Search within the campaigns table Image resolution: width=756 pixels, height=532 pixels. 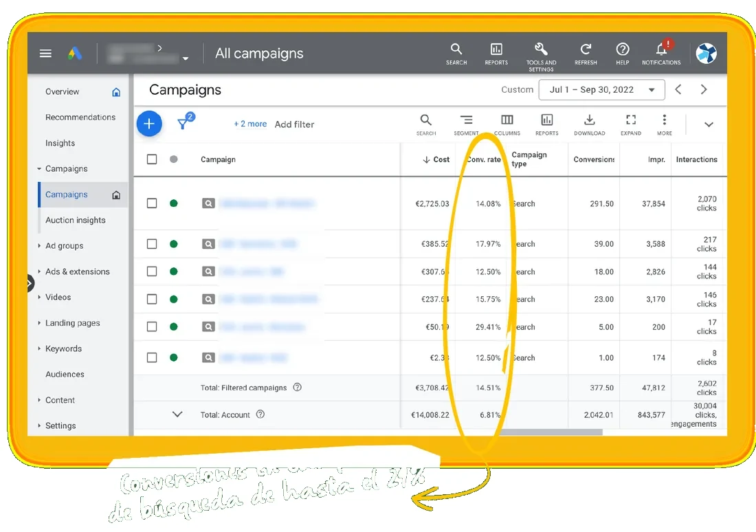coord(425,125)
